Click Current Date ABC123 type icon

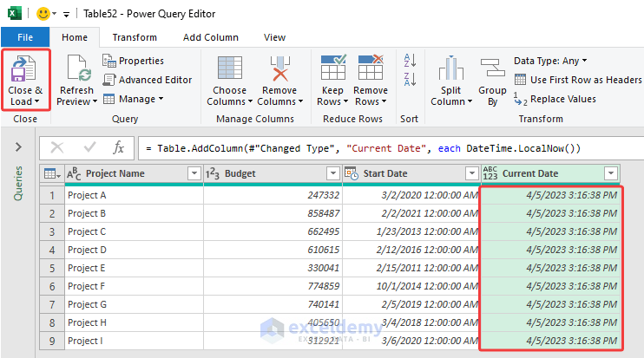tap(490, 173)
